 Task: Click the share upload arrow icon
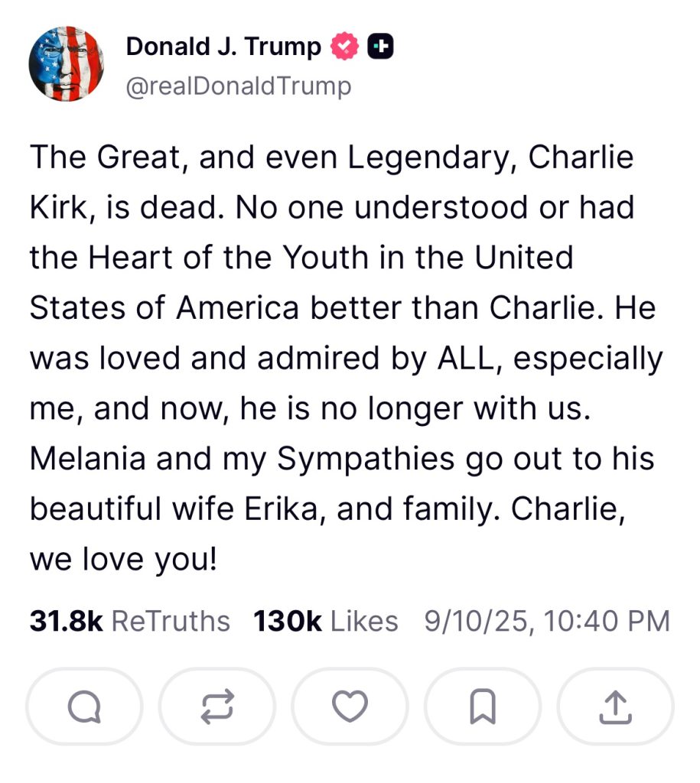615,707
